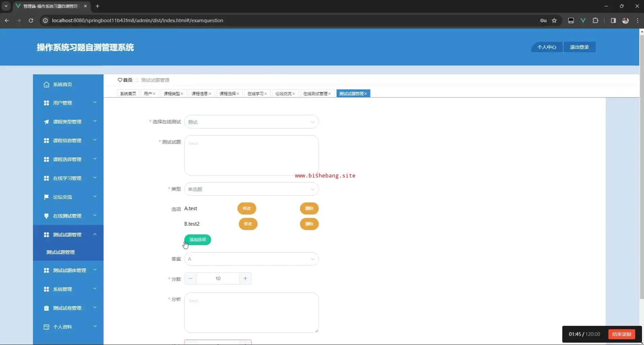This screenshot has height=345, width=644.
Task: Click the card icon next to 个人资料
Action: 46,327
